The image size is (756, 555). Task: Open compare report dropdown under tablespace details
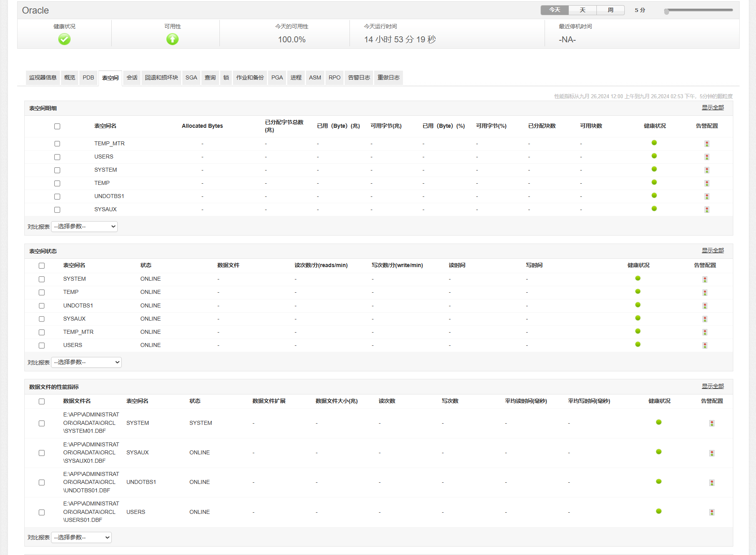tap(84, 226)
